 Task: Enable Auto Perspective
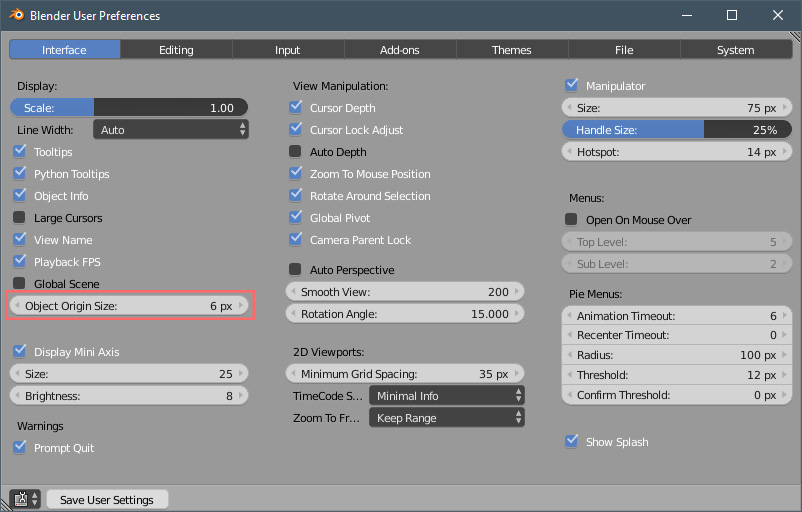click(x=295, y=269)
